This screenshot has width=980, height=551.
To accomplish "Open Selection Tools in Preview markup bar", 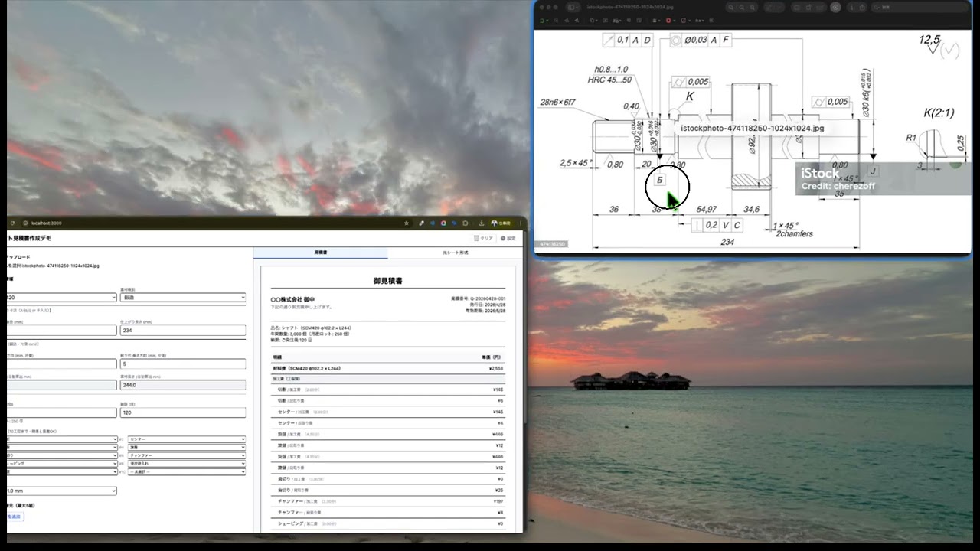I will tap(544, 20).
